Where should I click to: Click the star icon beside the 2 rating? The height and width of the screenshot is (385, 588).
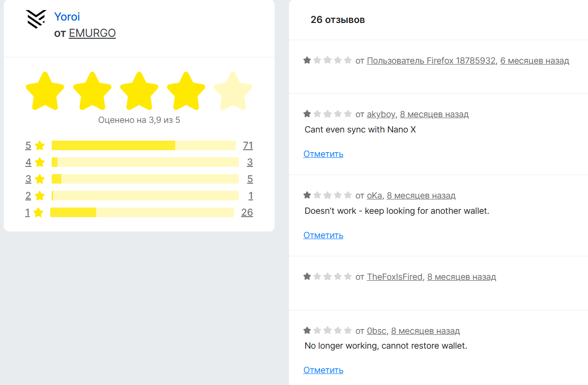tap(40, 196)
